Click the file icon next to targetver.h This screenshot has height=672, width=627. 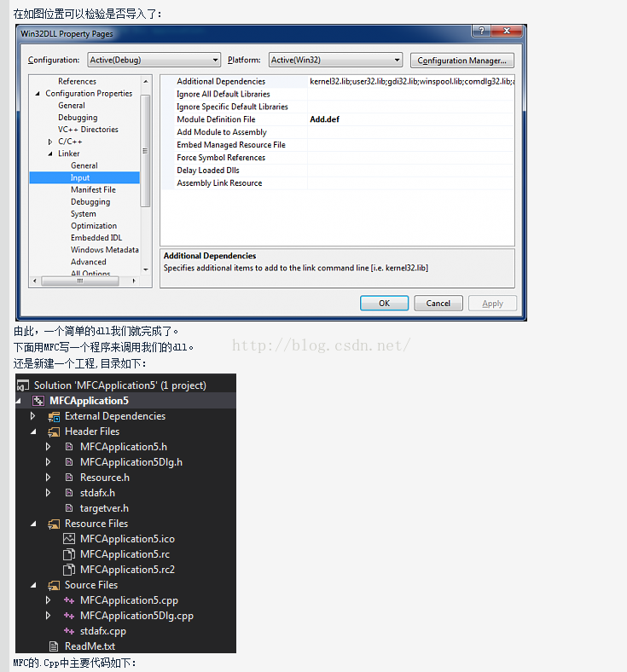[69, 508]
